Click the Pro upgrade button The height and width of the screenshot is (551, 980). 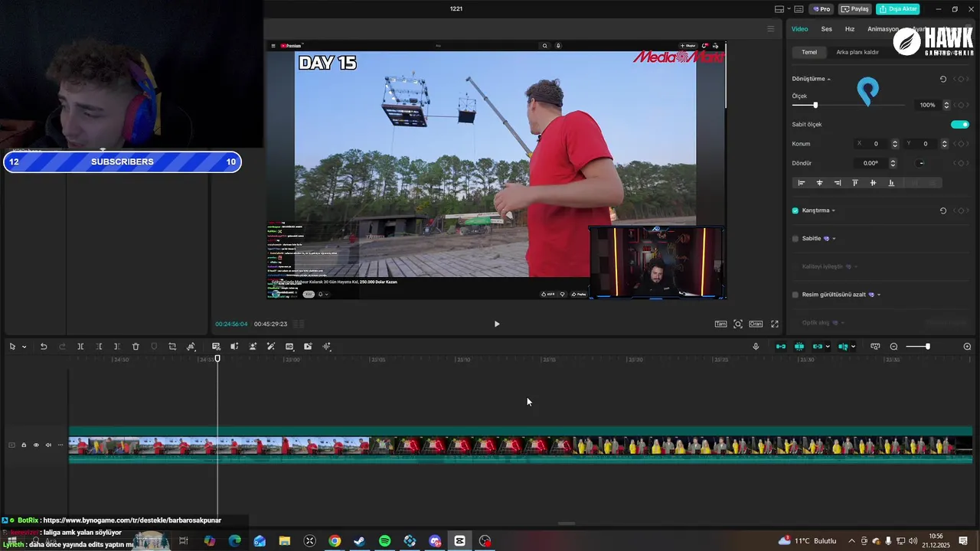[x=822, y=9]
